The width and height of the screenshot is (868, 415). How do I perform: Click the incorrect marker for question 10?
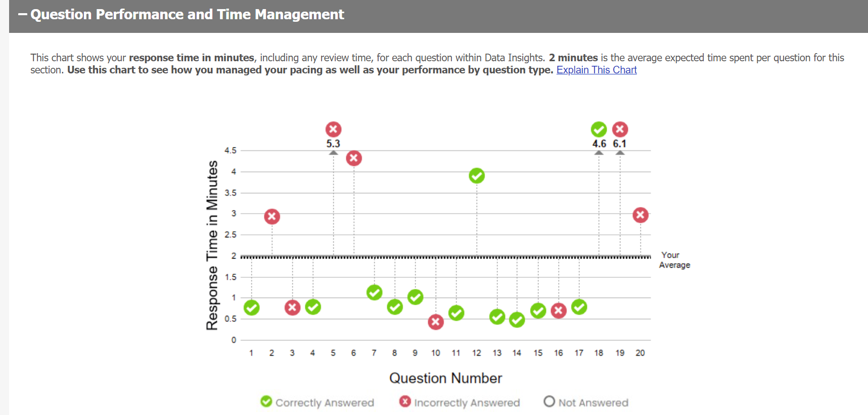[x=436, y=321]
